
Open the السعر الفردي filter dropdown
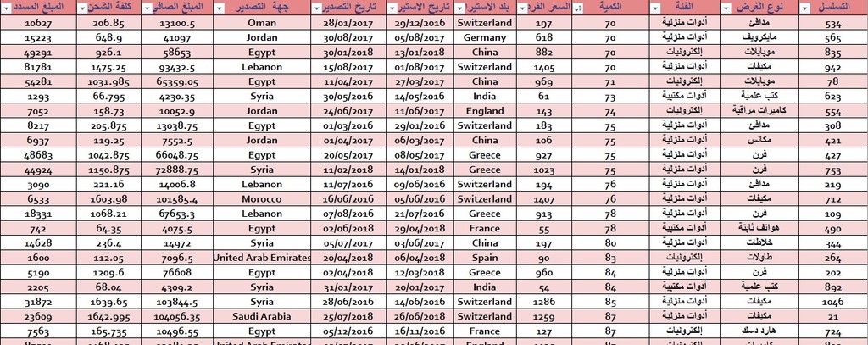coord(523,8)
